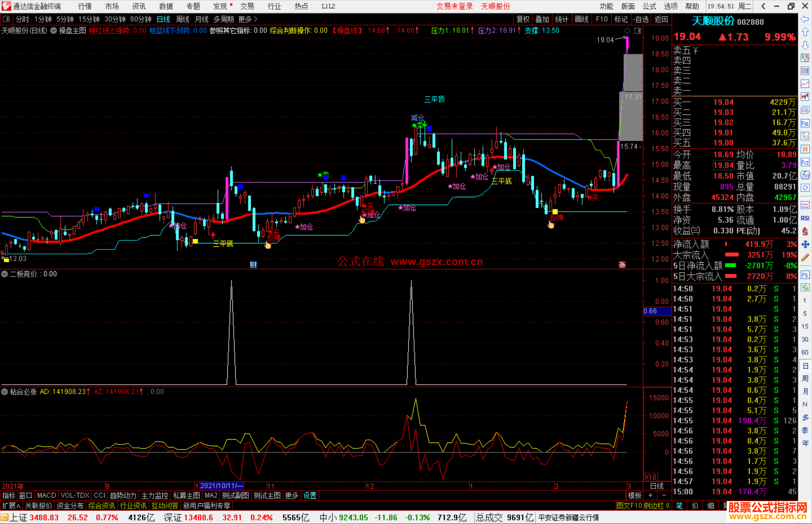
Task: Click the panel layout icon left of 分时
Action: pyautogui.click(x=6, y=19)
